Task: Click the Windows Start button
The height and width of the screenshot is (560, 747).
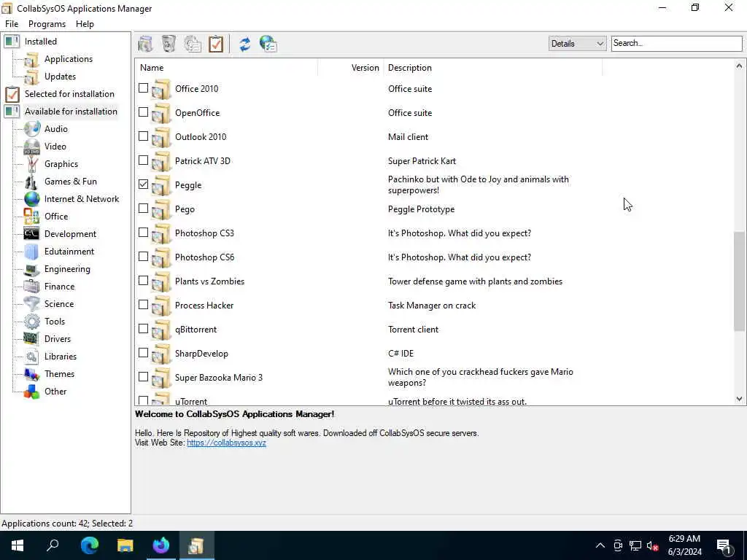Action: pyautogui.click(x=18, y=545)
